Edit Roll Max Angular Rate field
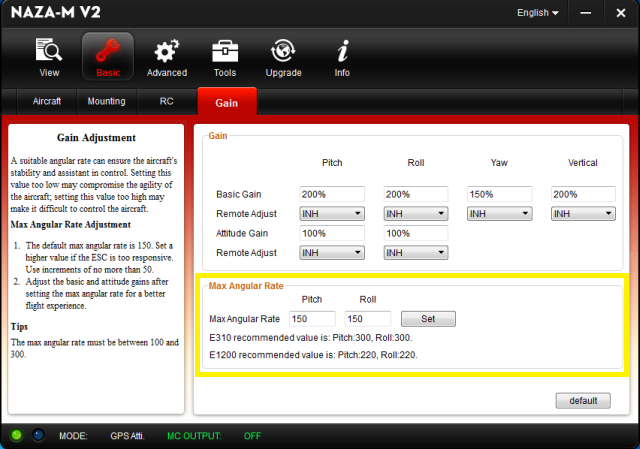This screenshot has height=449, width=640. (368, 319)
